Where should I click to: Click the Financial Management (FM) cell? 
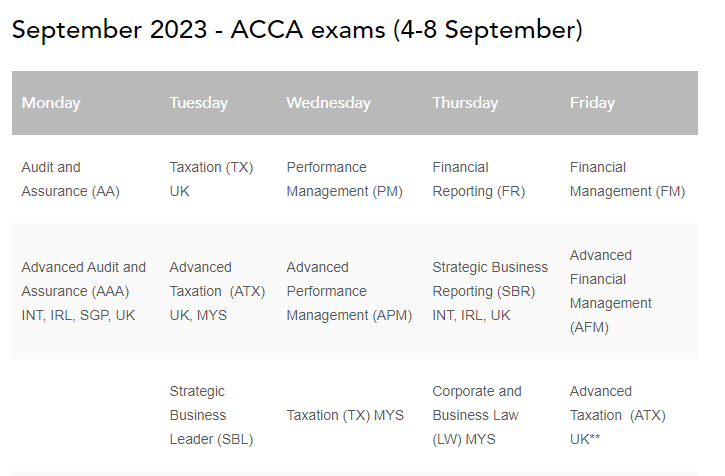(627, 179)
